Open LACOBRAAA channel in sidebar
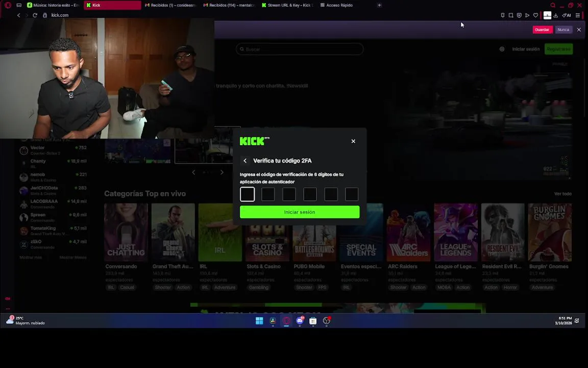 point(53,204)
